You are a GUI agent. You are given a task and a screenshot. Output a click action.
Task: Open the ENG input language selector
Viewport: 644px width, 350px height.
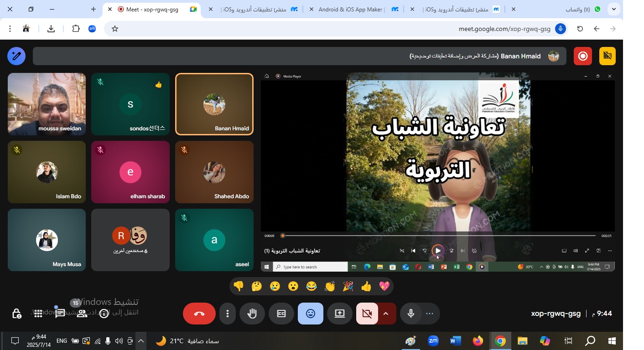coord(62,341)
